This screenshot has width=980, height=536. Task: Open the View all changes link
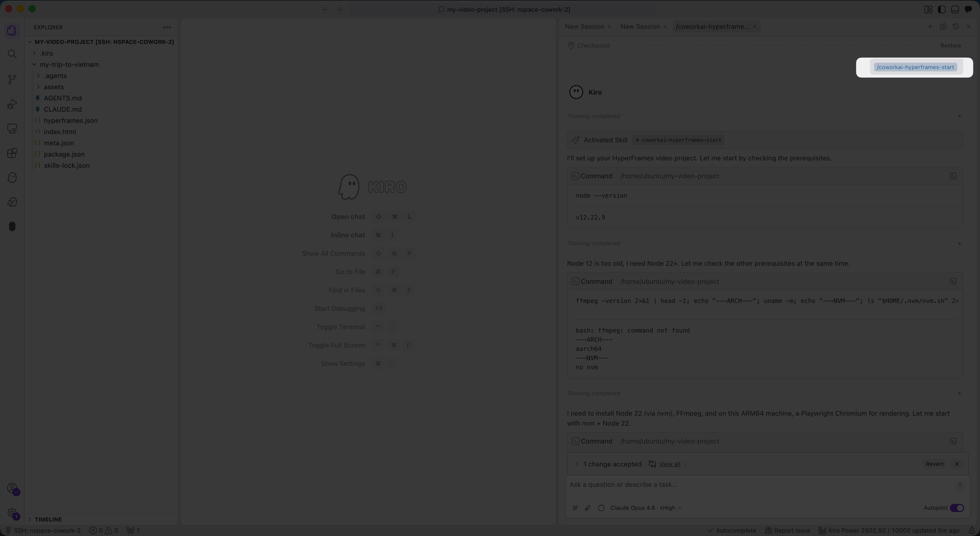click(670, 464)
